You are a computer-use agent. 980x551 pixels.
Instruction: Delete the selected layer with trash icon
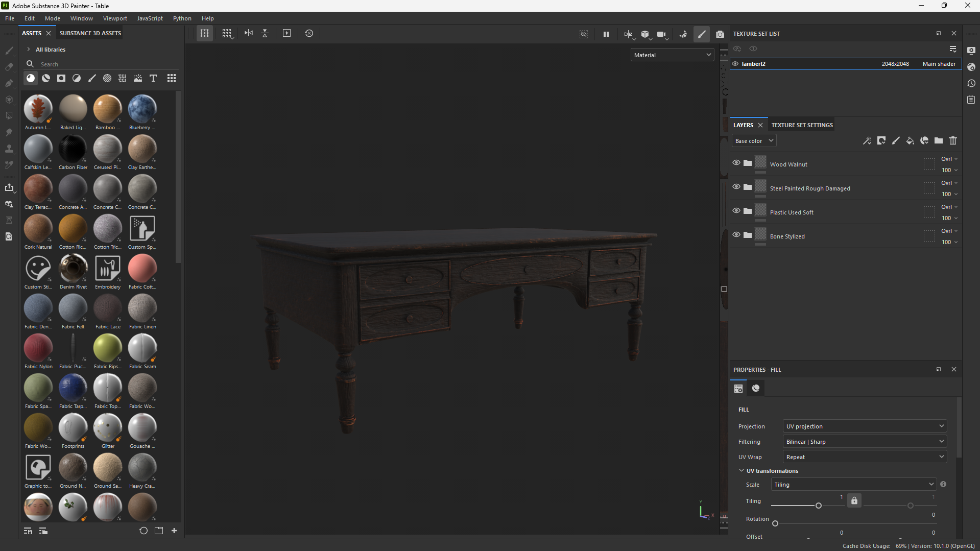coord(953,140)
